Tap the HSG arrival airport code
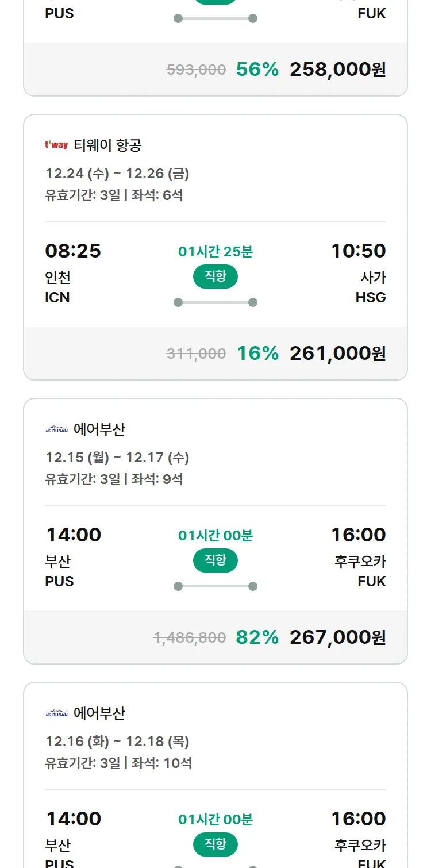Viewport: 431px width, 868px height. (371, 297)
